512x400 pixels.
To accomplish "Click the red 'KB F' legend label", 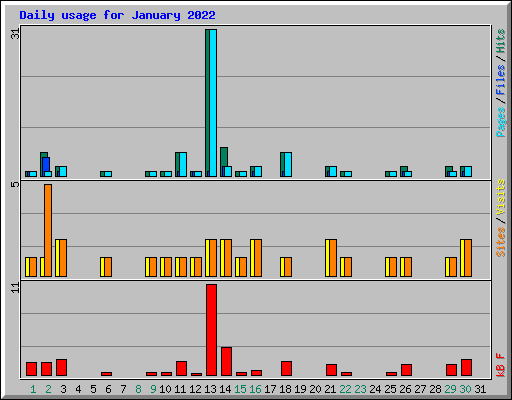I will (501, 365).
